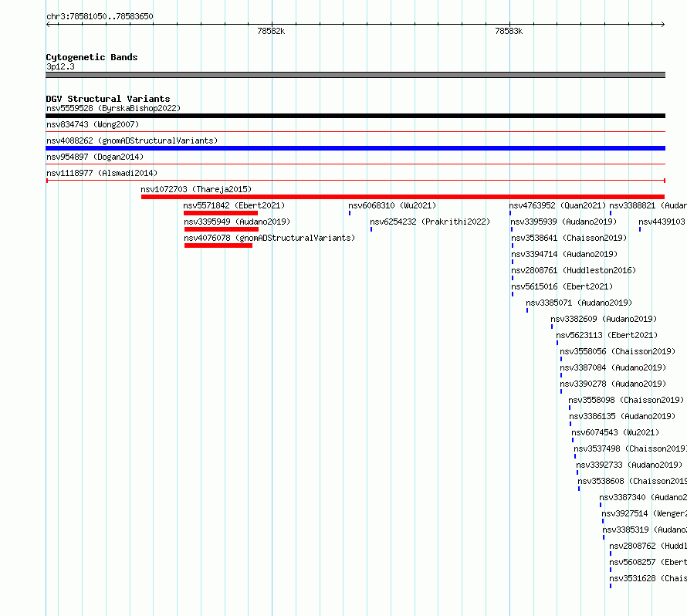This screenshot has width=687, height=616.
Task: Select the red bar under nsv4076078
Action: [218, 245]
